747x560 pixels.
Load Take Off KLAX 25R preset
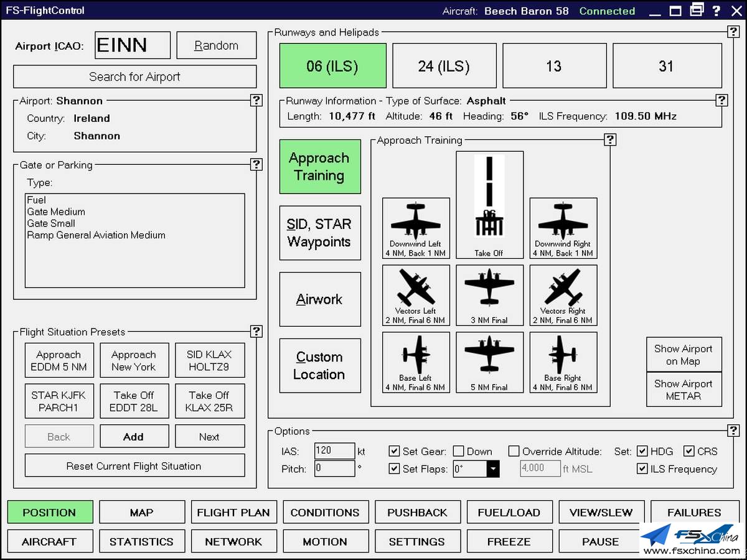pos(210,401)
